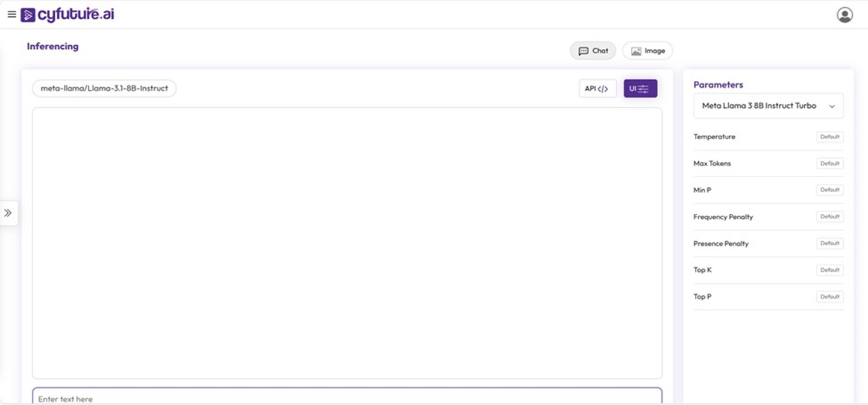Open the user profile avatar icon

tap(844, 15)
